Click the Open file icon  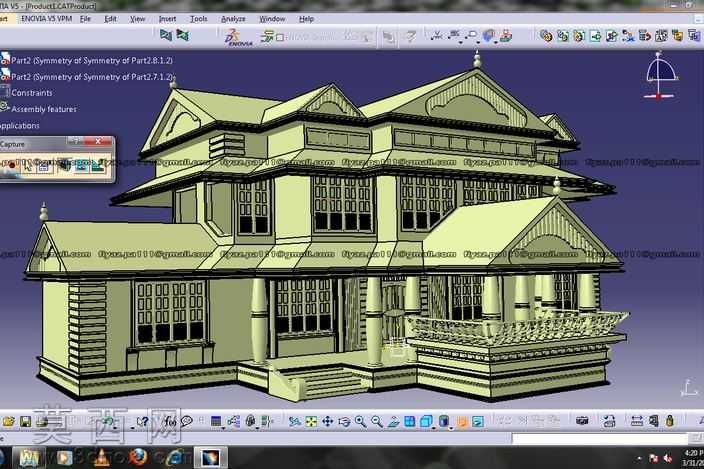click(x=9, y=421)
